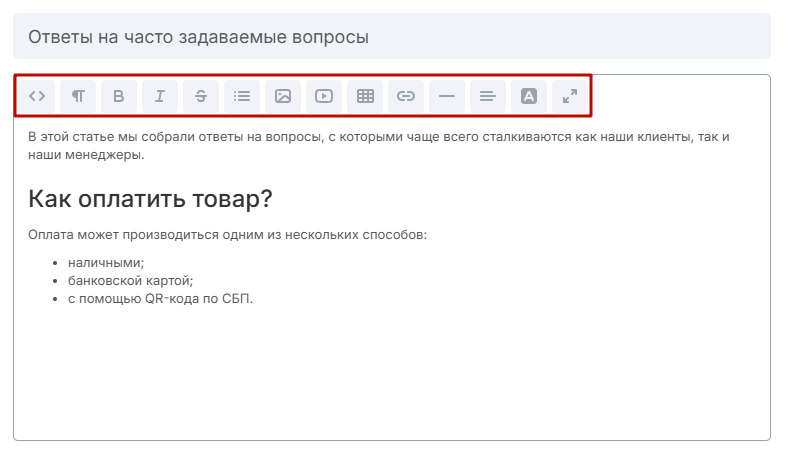This screenshot has height=459, width=786.
Task: Insert an image via toolbar
Action: point(283,96)
